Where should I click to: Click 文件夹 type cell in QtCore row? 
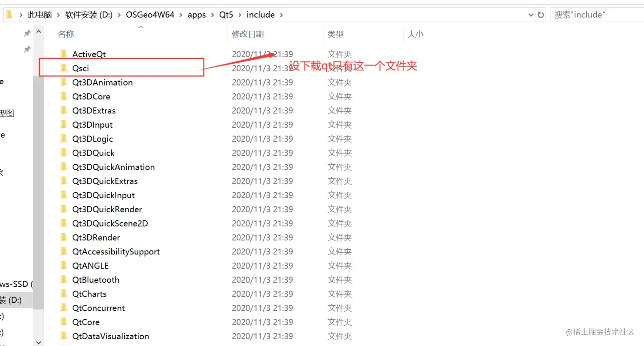(x=340, y=322)
